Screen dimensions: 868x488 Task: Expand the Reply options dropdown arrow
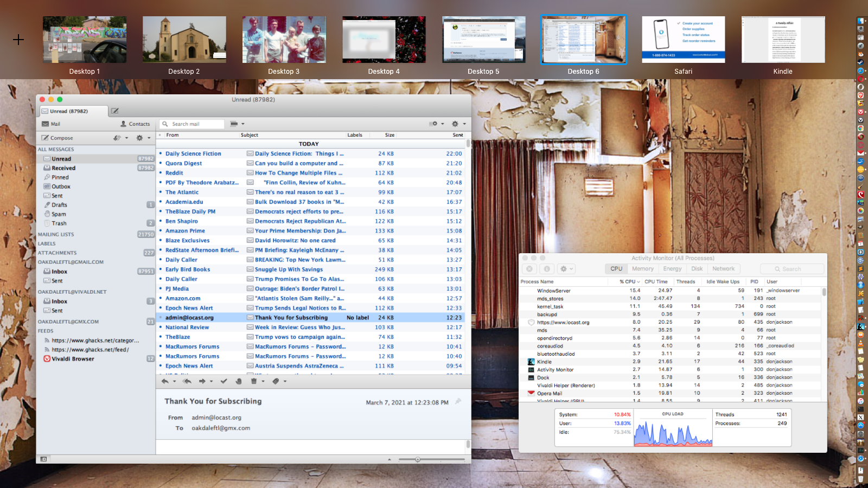coord(174,381)
